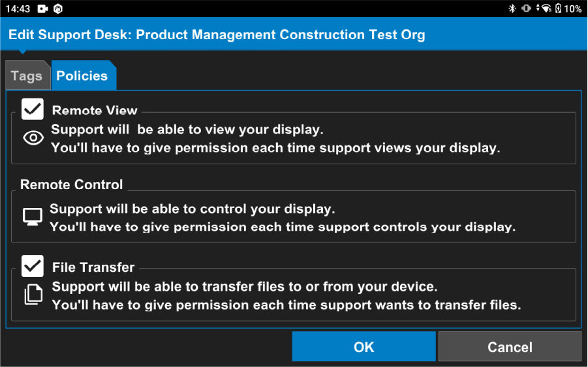Switch to the Tags tab
Viewport: 588px width, 367px height.
pyautogui.click(x=26, y=76)
